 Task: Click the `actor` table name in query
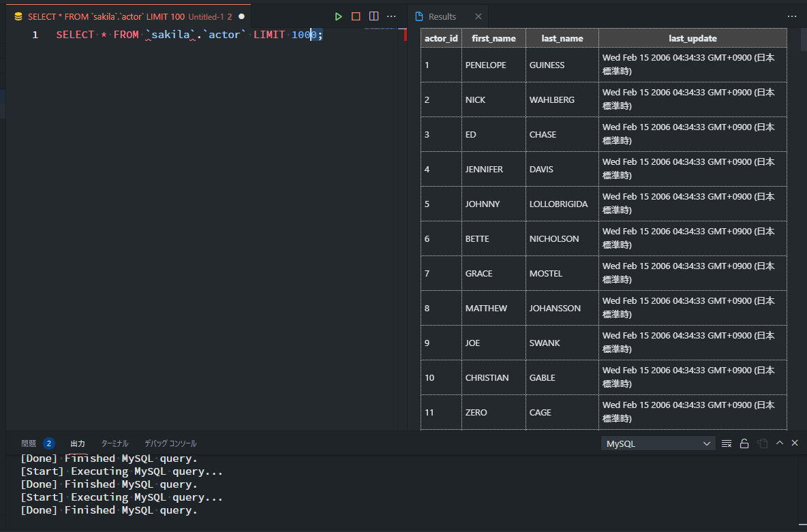tap(224, 35)
